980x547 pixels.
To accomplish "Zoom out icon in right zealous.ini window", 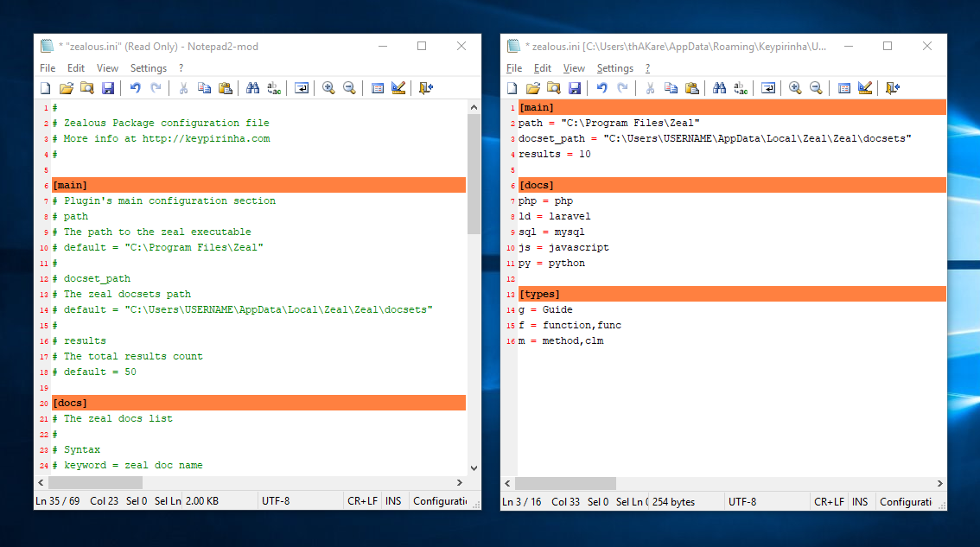I will (x=817, y=88).
